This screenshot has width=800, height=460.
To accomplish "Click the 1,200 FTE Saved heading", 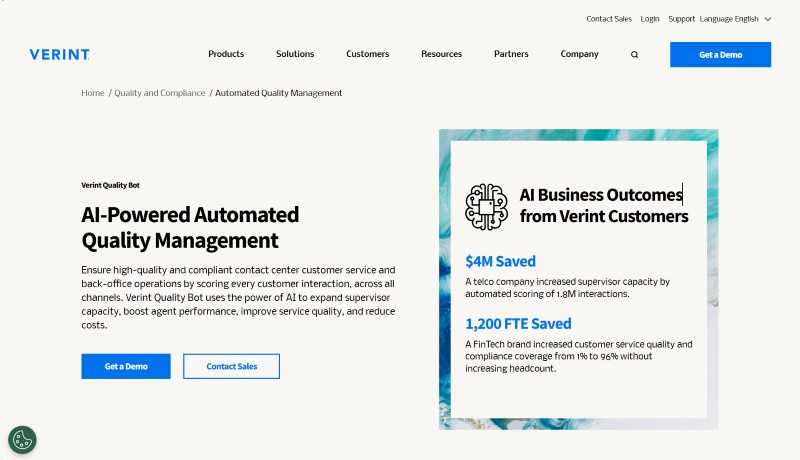I will point(518,324).
